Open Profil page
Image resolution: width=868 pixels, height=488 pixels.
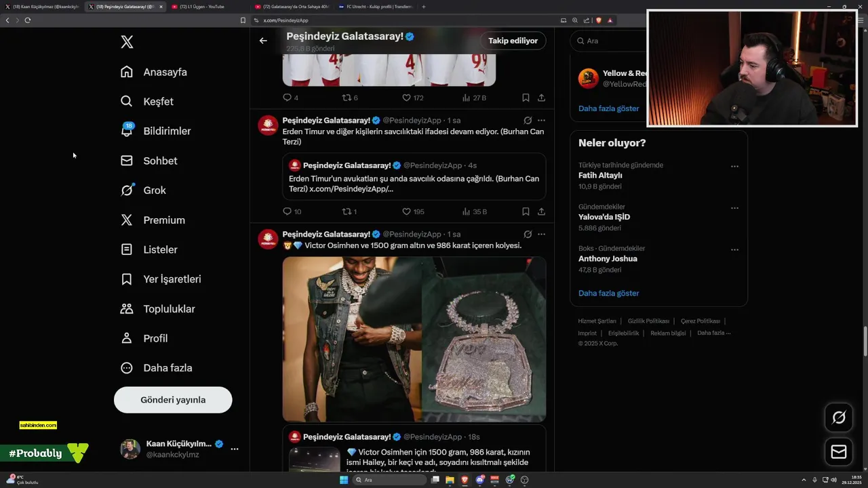click(144, 338)
